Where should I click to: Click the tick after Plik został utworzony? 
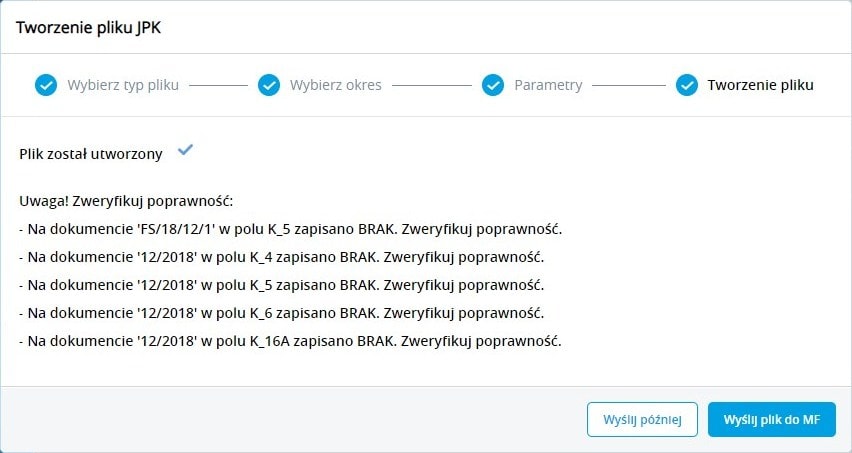tap(185, 150)
